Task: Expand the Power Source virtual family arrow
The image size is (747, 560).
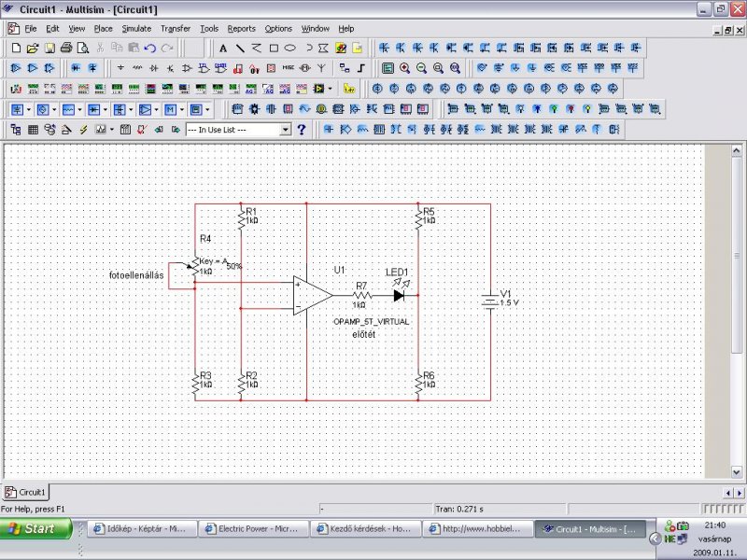Action: point(29,109)
